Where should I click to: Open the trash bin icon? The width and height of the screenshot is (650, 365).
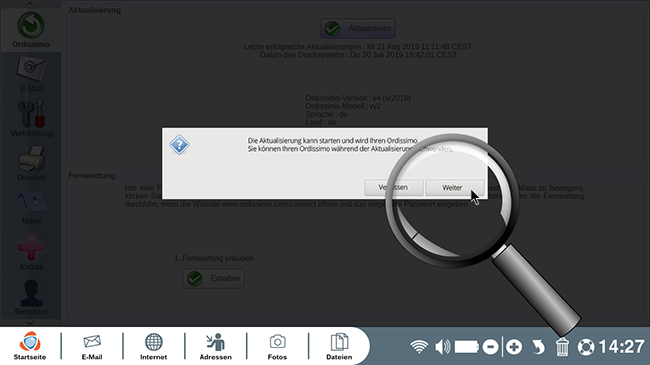click(x=562, y=347)
